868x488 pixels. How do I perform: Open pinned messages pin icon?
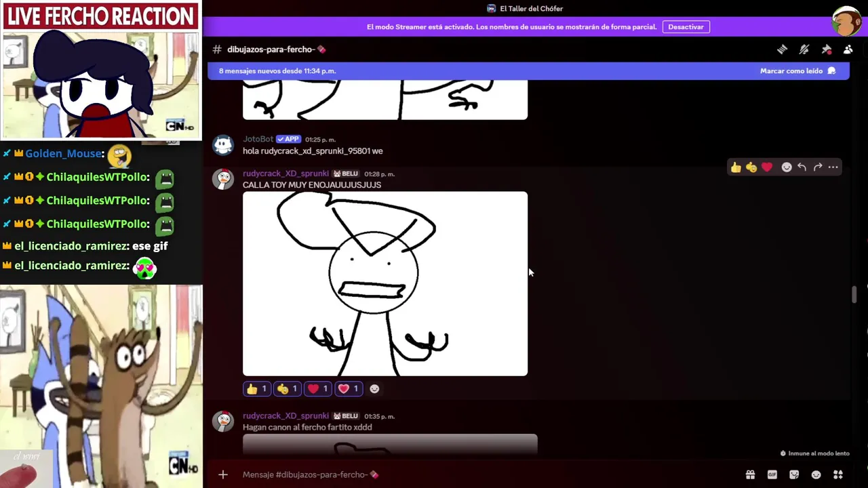(x=826, y=49)
